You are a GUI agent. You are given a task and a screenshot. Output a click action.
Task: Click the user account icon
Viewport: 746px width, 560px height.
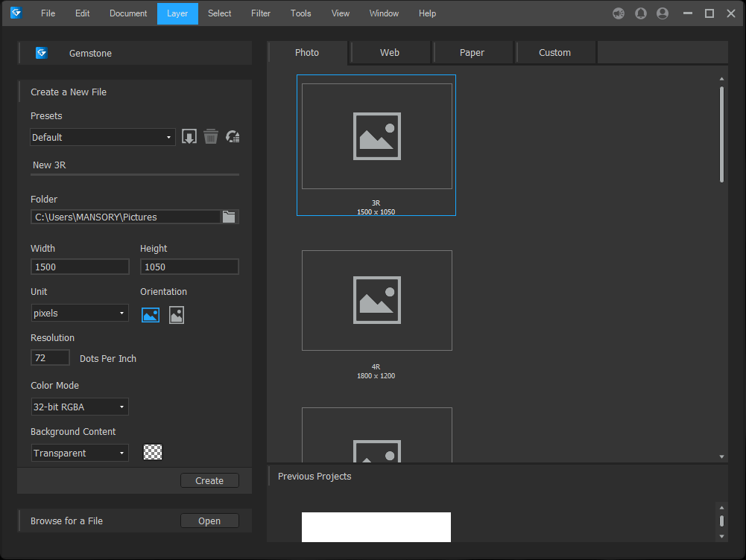(662, 13)
